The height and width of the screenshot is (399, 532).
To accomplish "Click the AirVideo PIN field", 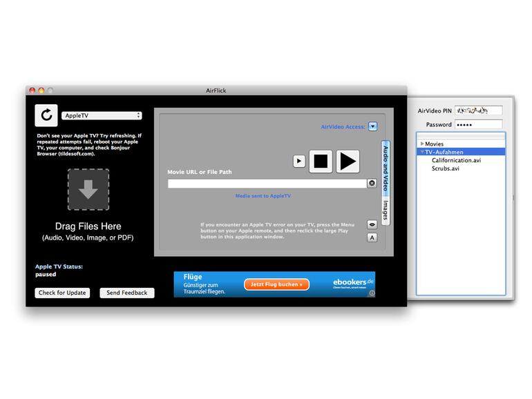I will [478, 110].
